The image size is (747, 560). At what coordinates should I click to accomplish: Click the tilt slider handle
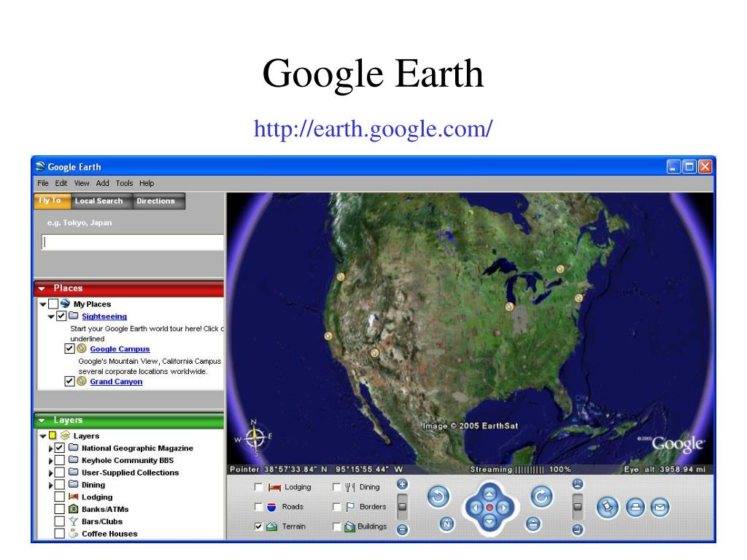pos(578,506)
